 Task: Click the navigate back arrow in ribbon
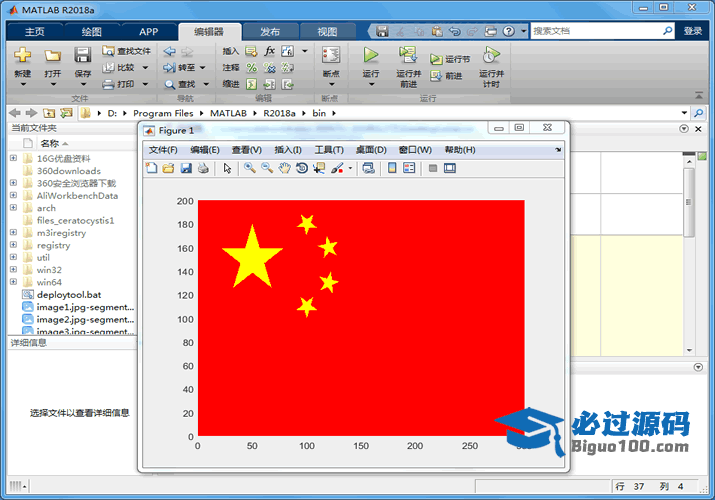pos(169,51)
